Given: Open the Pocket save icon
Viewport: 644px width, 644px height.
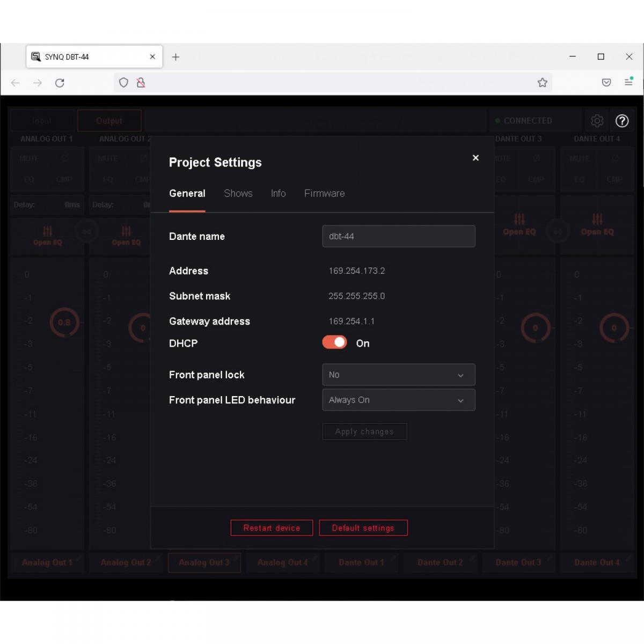Looking at the screenshot, I should [x=606, y=83].
